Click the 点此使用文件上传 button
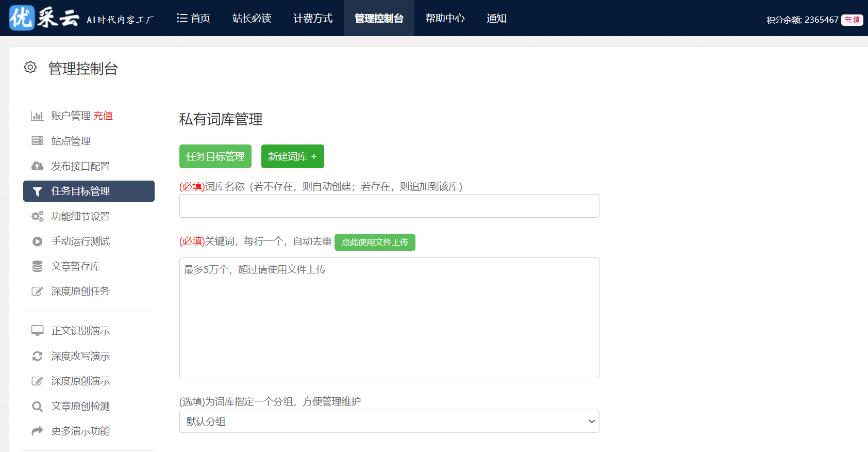The image size is (868, 452). coord(375,242)
